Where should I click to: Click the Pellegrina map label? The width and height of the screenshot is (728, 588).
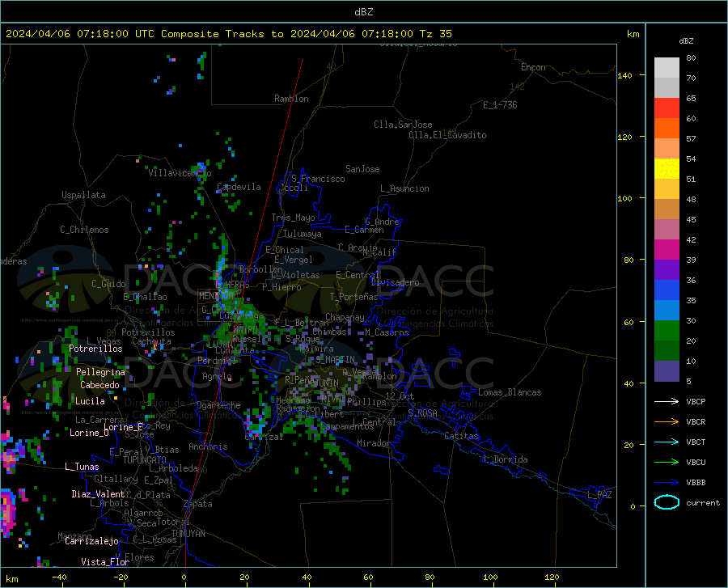[x=100, y=372]
